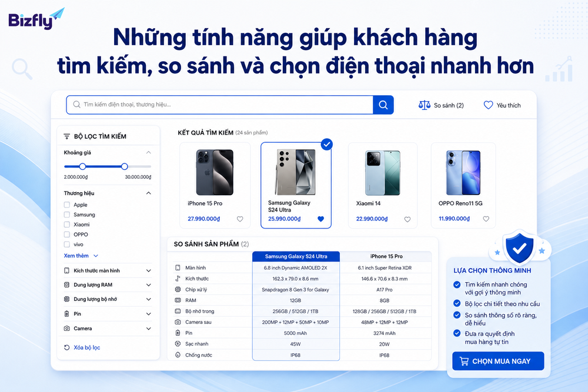Viewport: 588px width, 392px height.
Task: Click the Xóa bộ lọc link
Action: [86, 347]
